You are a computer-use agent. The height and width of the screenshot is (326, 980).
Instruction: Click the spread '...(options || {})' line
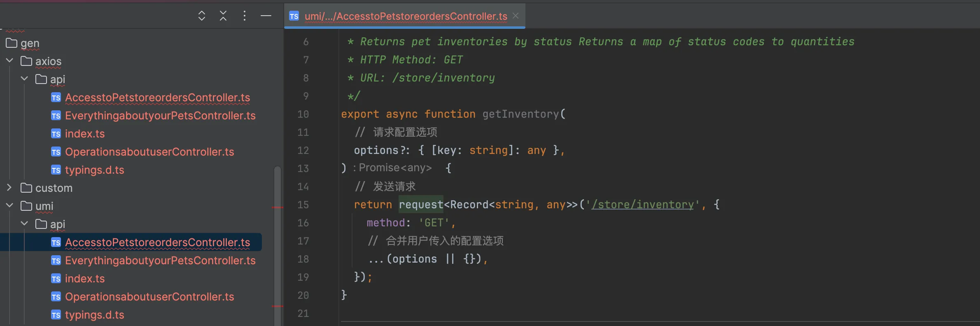click(428, 259)
